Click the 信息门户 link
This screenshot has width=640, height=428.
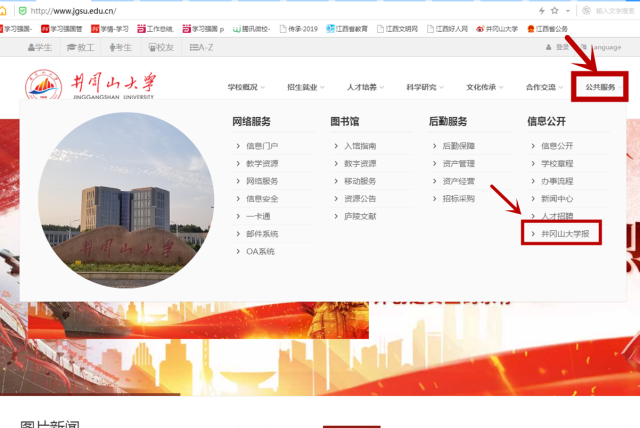[262, 146]
